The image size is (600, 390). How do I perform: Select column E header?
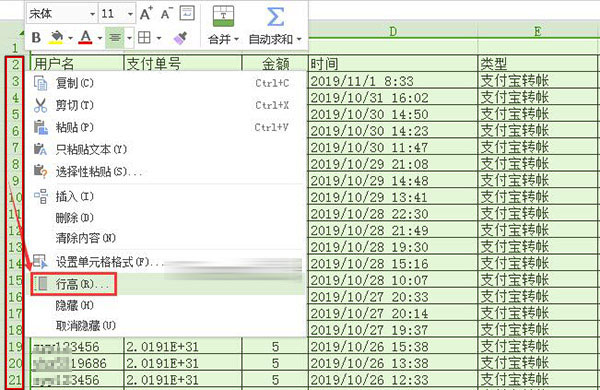pos(538,31)
